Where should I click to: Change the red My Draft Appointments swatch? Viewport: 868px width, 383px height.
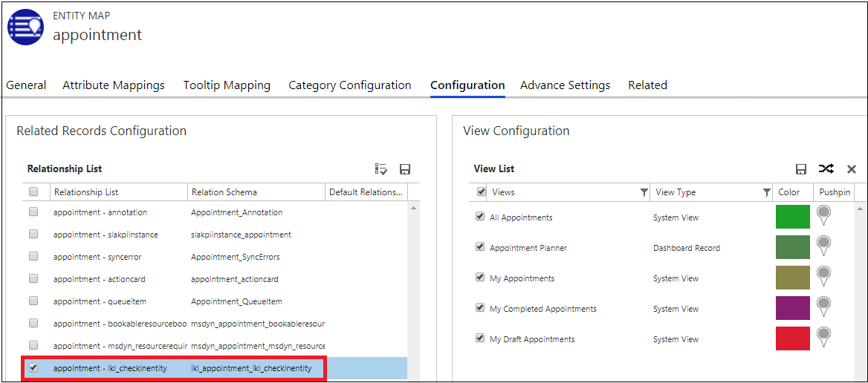(793, 338)
